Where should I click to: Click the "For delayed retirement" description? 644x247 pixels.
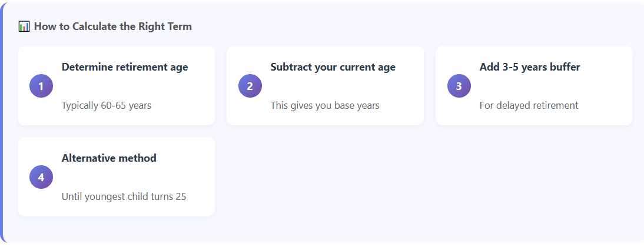[x=529, y=106]
